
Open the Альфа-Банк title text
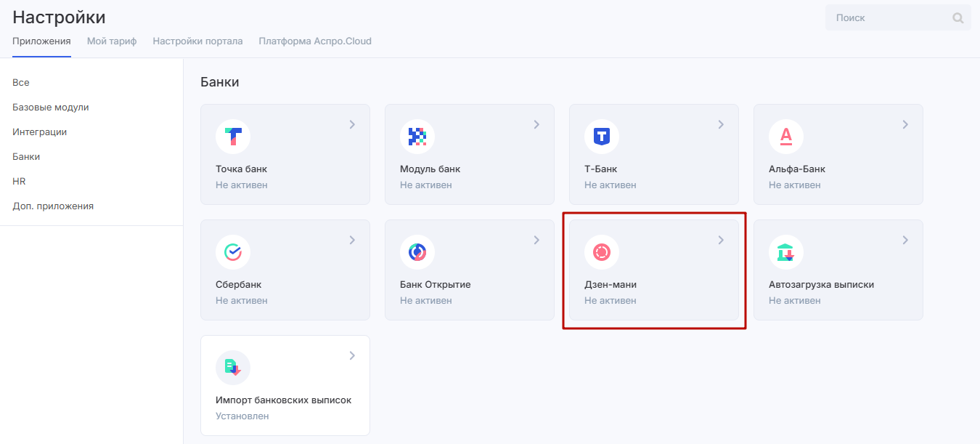[797, 169]
